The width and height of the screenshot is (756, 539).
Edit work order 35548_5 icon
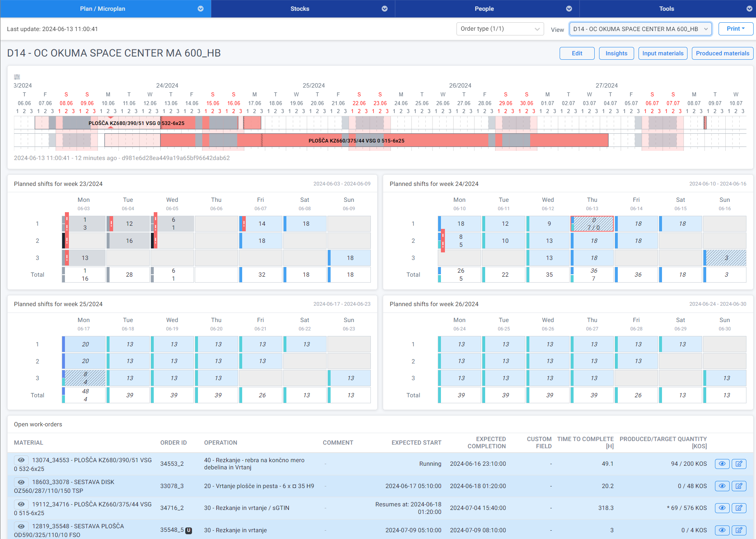pyautogui.click(x=739, y=530)
